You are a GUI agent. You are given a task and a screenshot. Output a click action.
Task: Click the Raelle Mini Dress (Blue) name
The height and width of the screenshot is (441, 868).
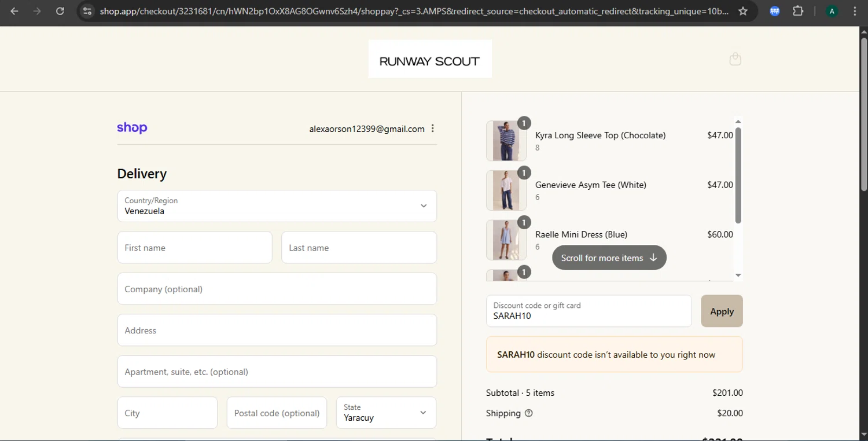(x=582, y=234)
